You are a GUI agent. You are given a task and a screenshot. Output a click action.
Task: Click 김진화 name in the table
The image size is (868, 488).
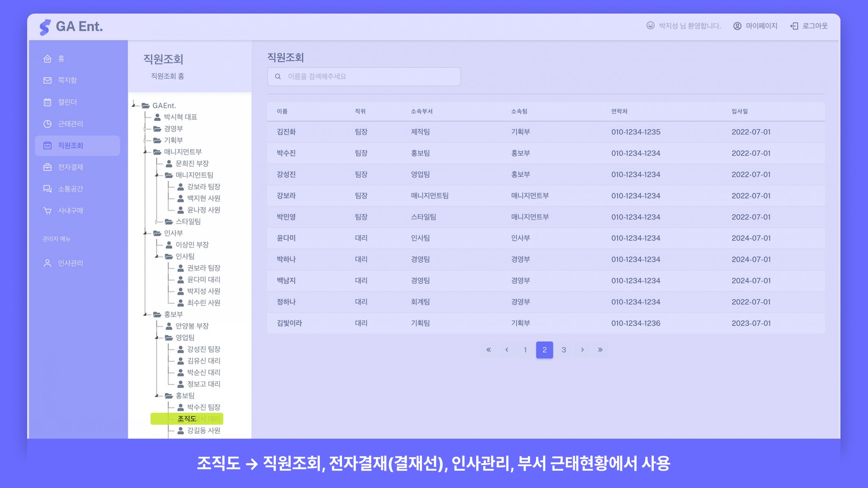click(x=286, y=132)
